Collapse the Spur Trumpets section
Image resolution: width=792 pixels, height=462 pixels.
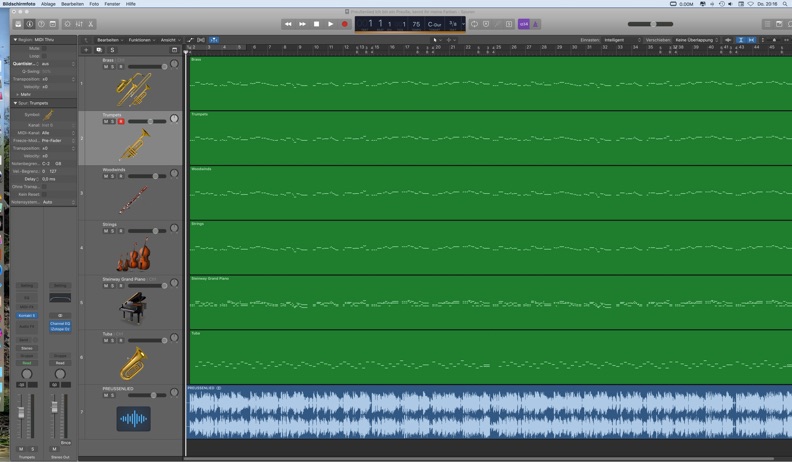point(15,103)
